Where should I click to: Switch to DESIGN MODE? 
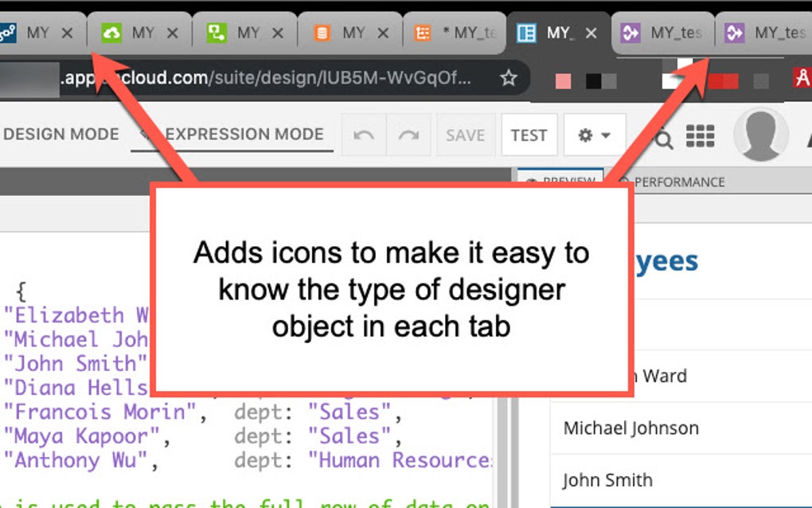61,134
